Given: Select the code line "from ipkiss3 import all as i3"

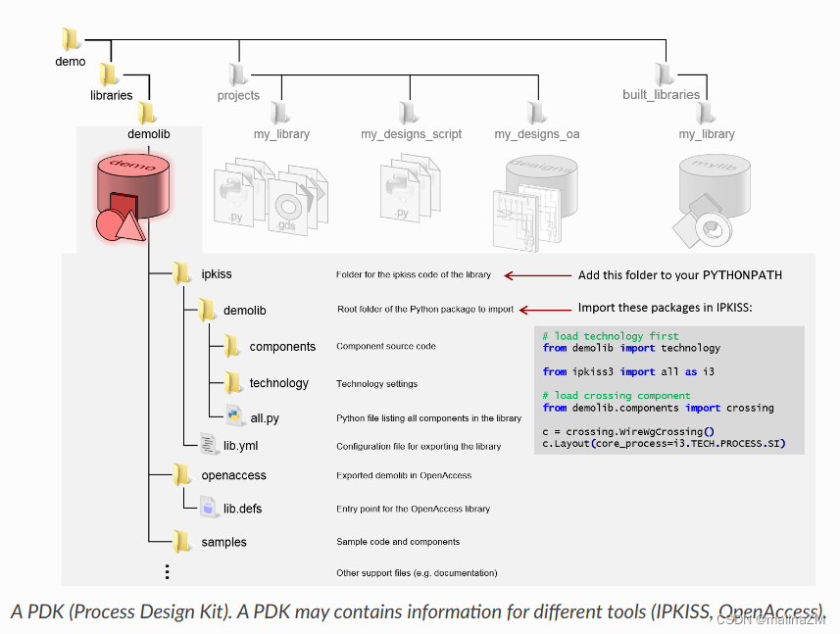Looking at the screenshot, I should coord(628,371).
